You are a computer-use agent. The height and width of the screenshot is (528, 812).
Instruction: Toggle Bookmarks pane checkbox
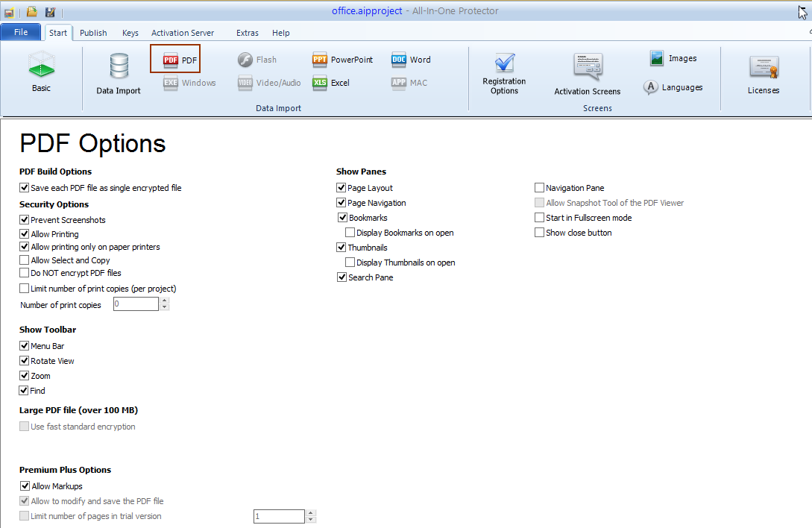pos(343,218)
